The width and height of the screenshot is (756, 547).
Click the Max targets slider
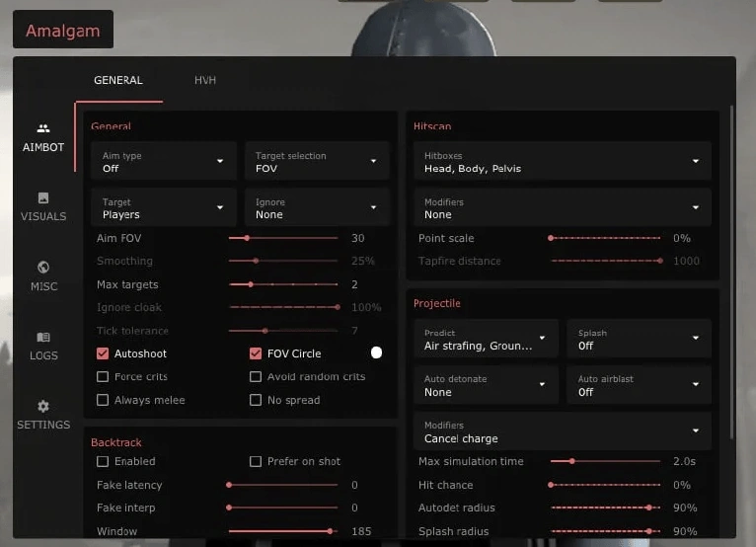coord(283,284)
